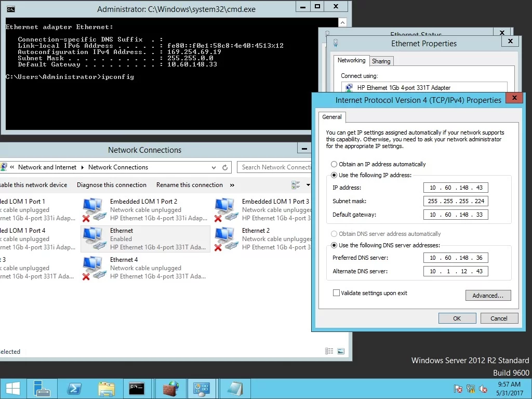Click the Subnet mask field
Screen dimensions: 532x399
[456, 201]
